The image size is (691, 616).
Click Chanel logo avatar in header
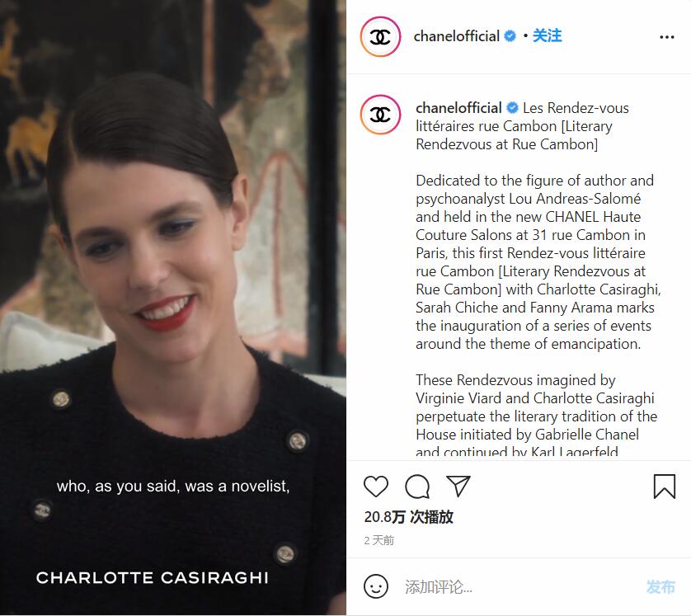380,36
